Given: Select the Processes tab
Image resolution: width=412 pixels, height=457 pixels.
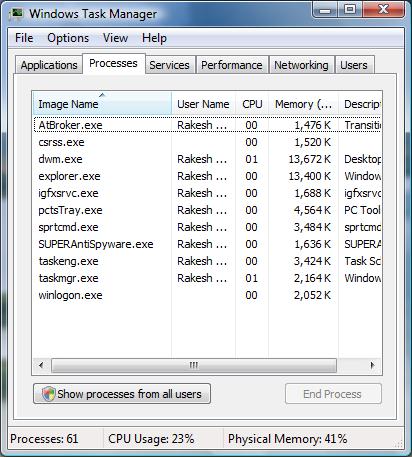Looking at the screenshot, I should [x=113, y=63].
